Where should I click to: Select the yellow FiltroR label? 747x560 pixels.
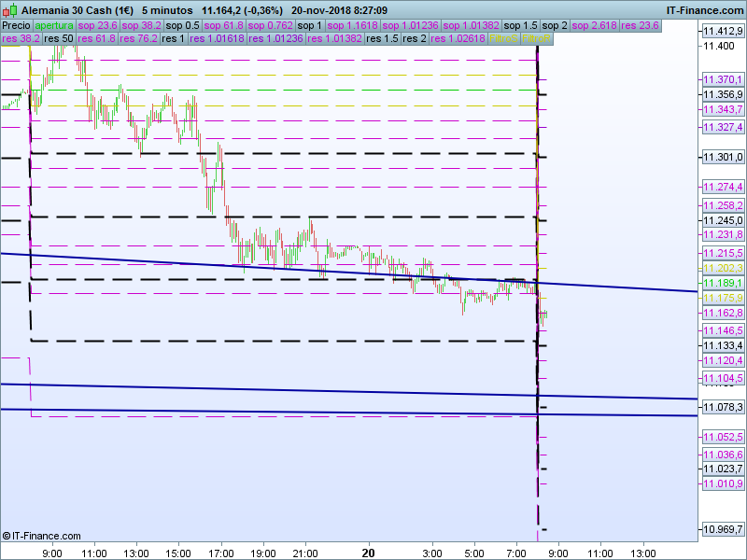coord(534,39)
